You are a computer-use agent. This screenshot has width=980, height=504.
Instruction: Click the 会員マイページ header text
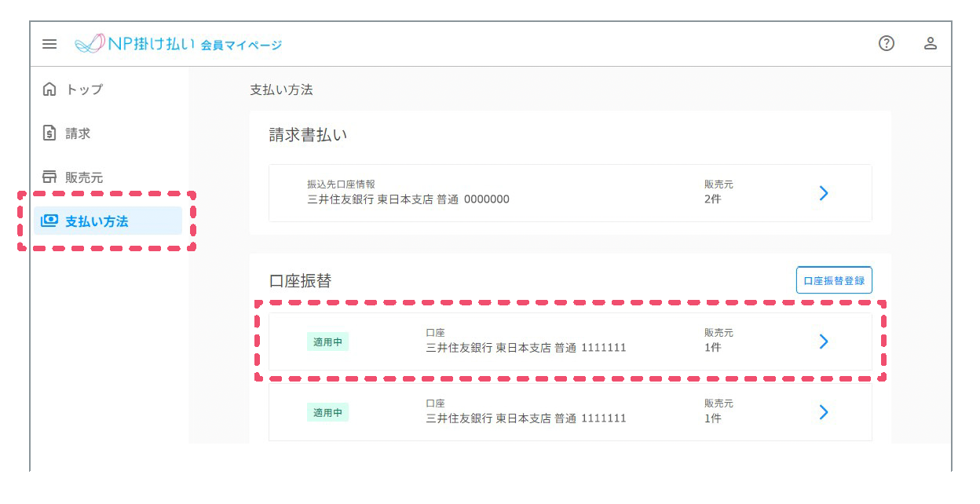pos(241,45)
